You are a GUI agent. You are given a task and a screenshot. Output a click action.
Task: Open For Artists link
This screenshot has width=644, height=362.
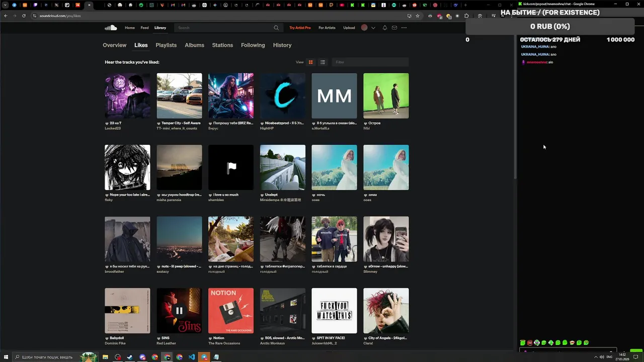click(327, 28)
